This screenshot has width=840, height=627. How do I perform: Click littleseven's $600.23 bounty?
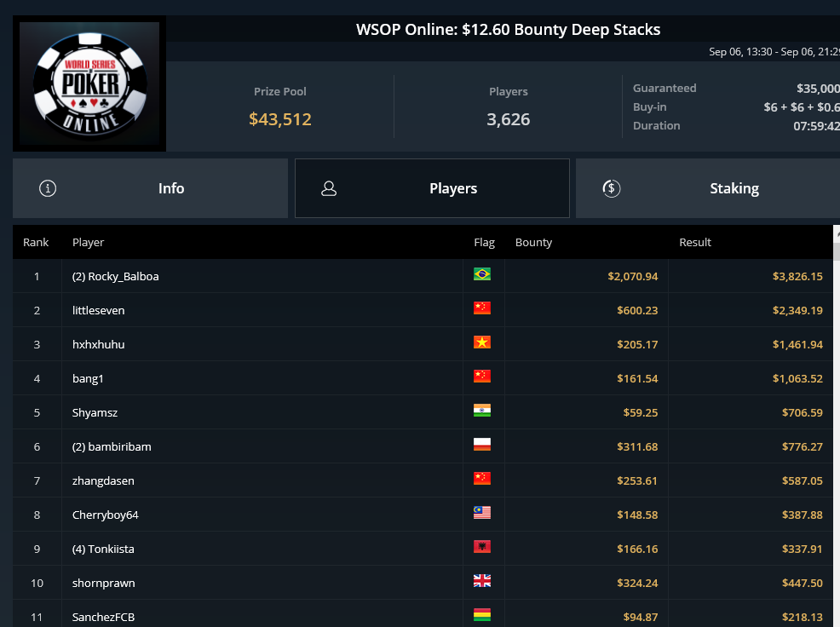point(637,310)
